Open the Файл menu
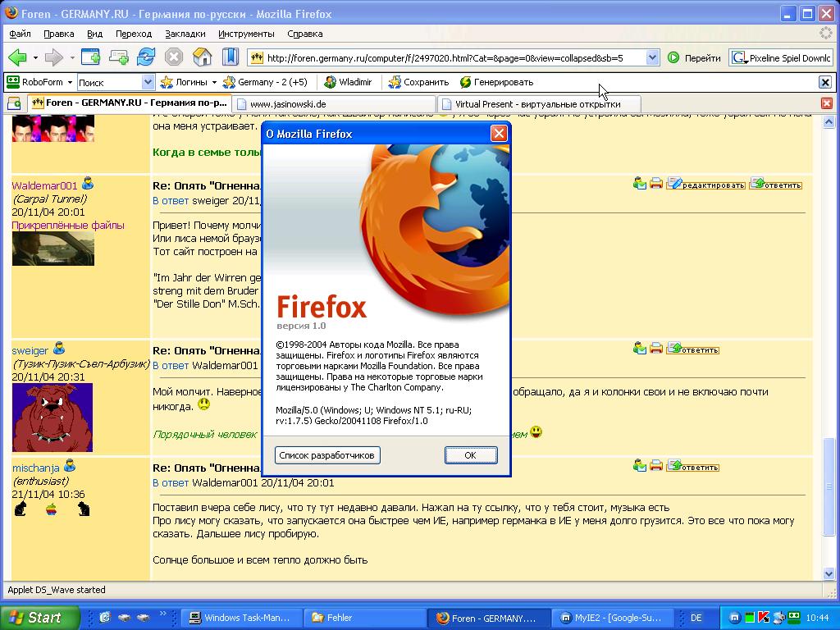This screenshot has width=840, height=630. click(x=20, y=34)
